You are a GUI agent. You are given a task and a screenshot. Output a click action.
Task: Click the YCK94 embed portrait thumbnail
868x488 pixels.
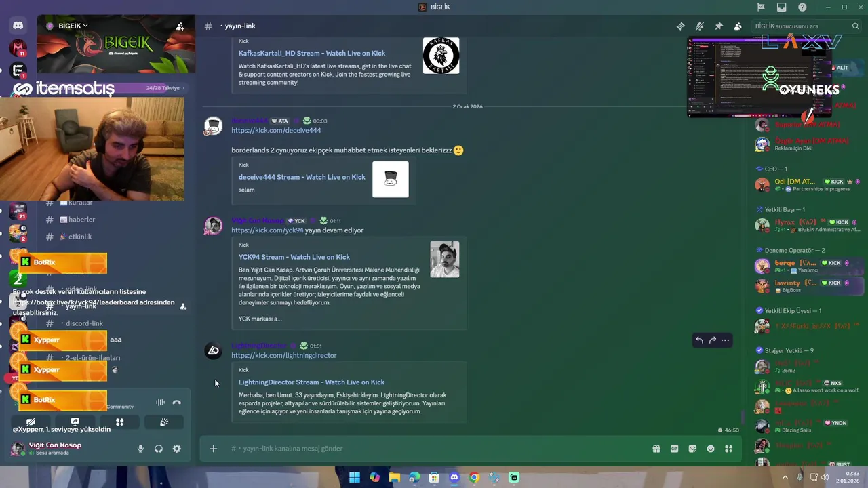tap(445, 259)
